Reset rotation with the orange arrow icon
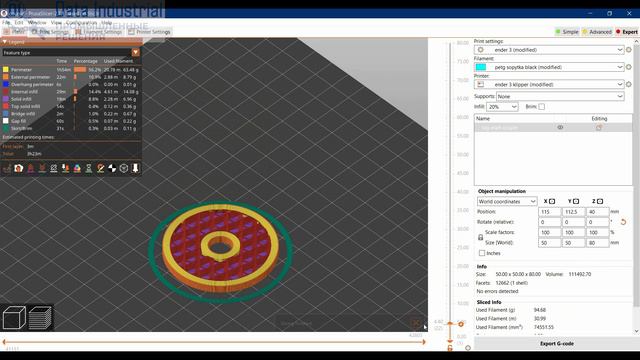The width and height of the screenshot is (640, 360). point(623,222)
